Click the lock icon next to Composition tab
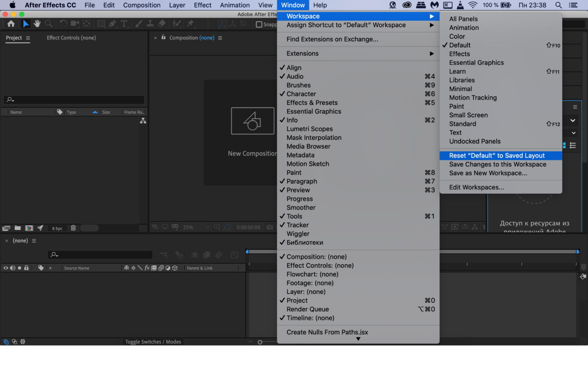The height and width of the screenshot is (368, 588). (x=164, y=37)
